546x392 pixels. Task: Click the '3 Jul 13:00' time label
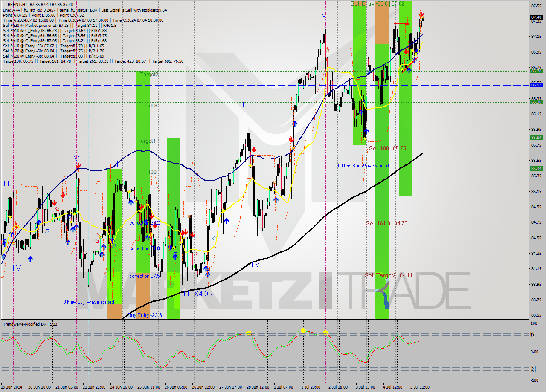(366, 387)
